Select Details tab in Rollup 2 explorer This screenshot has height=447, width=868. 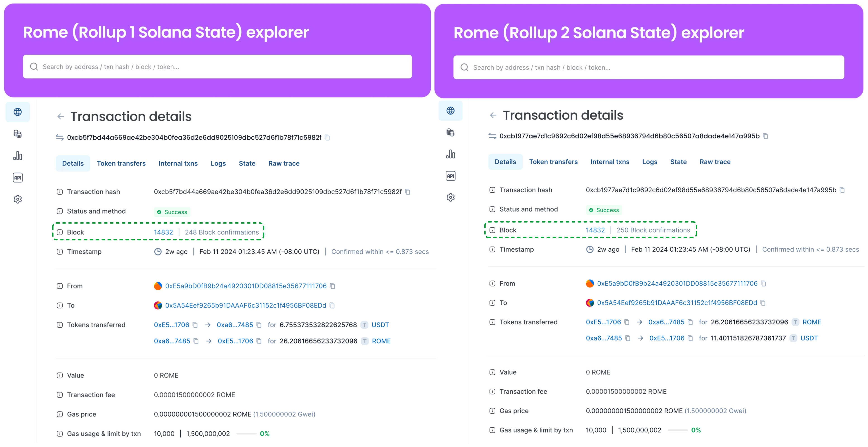point(505,162)
